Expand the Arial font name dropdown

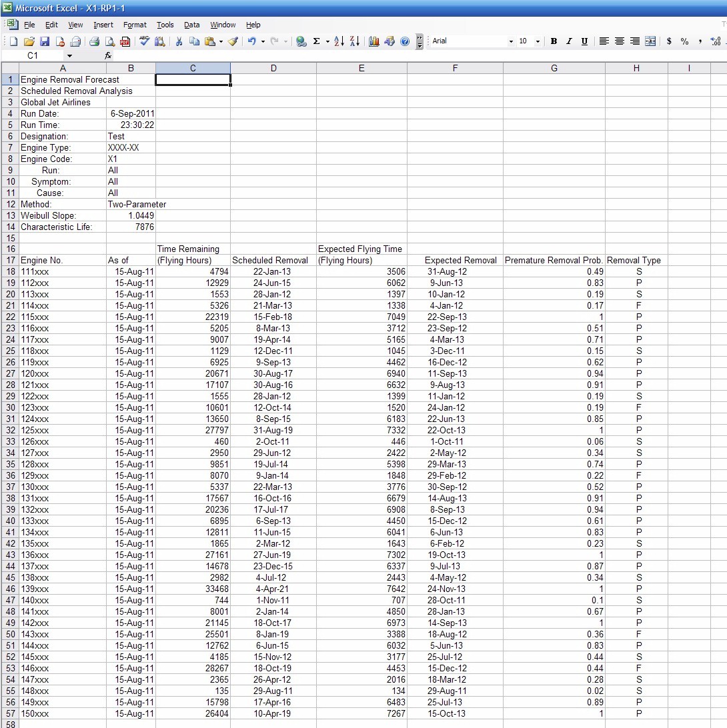click(511, 41)
